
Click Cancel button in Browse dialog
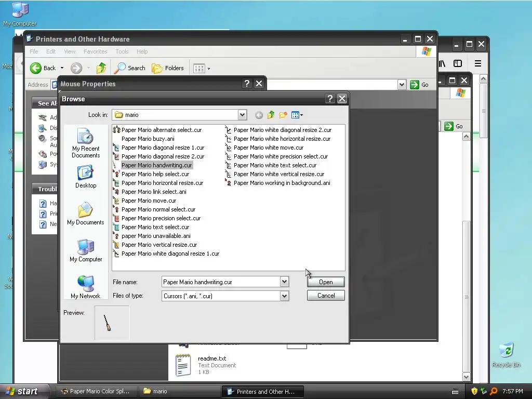coord(326,296)
